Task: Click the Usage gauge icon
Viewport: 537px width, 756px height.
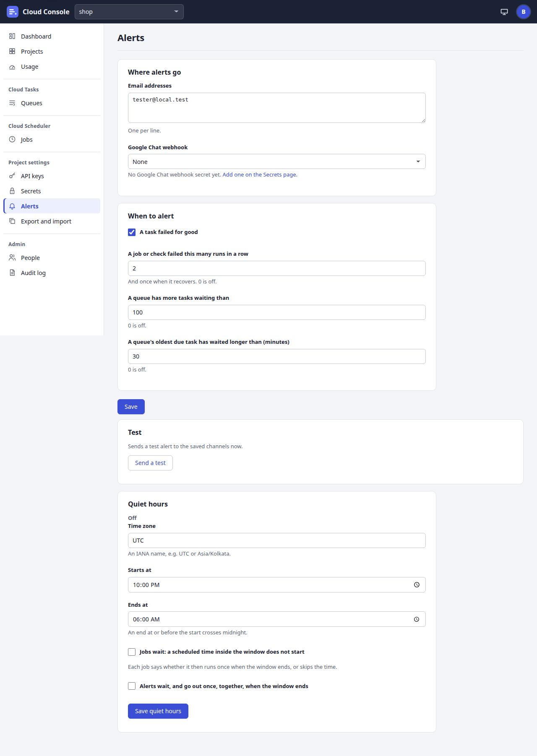Action: (x=12, y=67)
